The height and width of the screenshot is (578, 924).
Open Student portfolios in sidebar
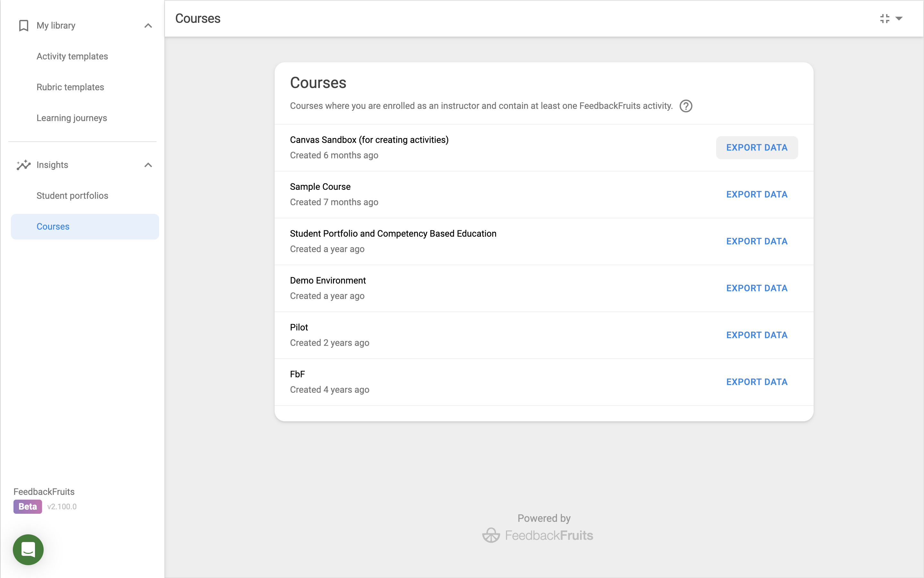point(73,196)
